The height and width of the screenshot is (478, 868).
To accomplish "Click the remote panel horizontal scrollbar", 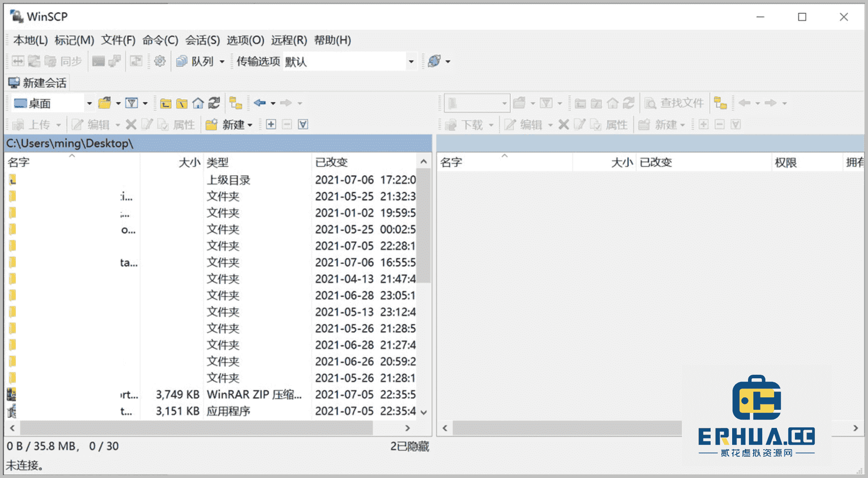I will point(567,428).
